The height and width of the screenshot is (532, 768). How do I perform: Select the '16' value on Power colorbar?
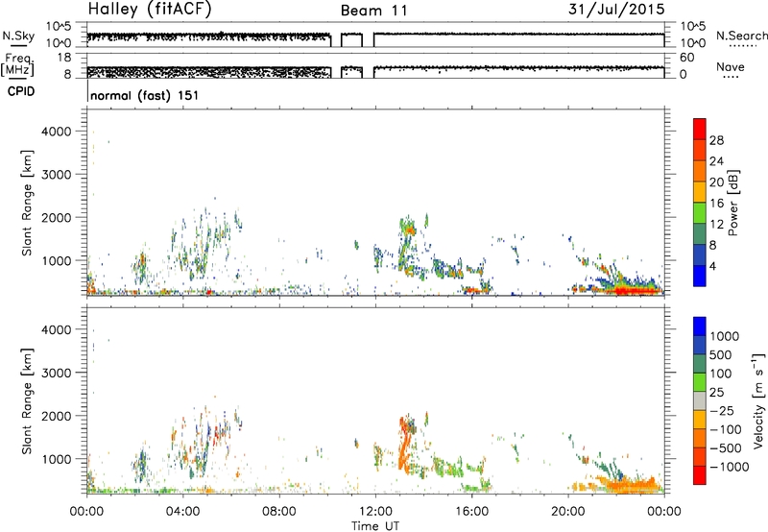pos(716,204)
